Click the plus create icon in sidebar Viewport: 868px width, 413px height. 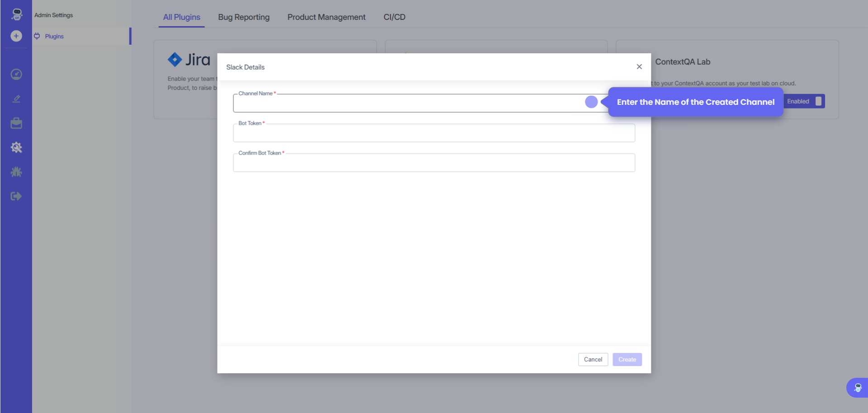[x=16, y=36]
